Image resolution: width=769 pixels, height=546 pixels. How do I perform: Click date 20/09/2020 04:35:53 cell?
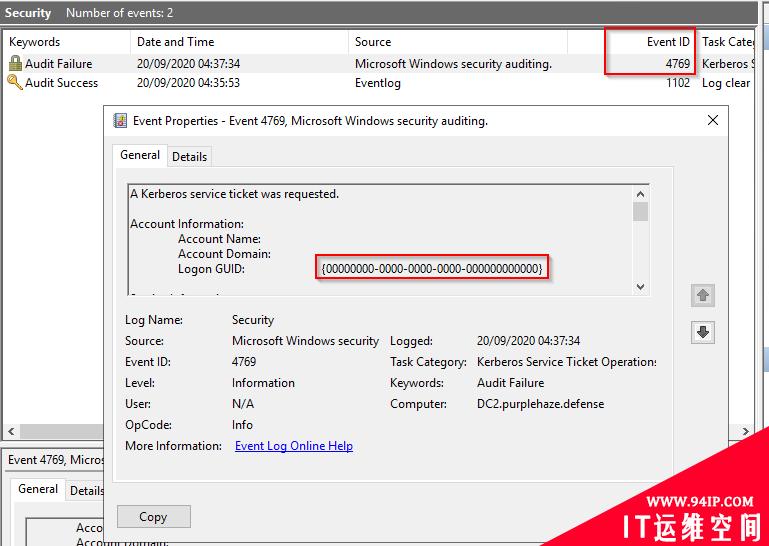188,82
